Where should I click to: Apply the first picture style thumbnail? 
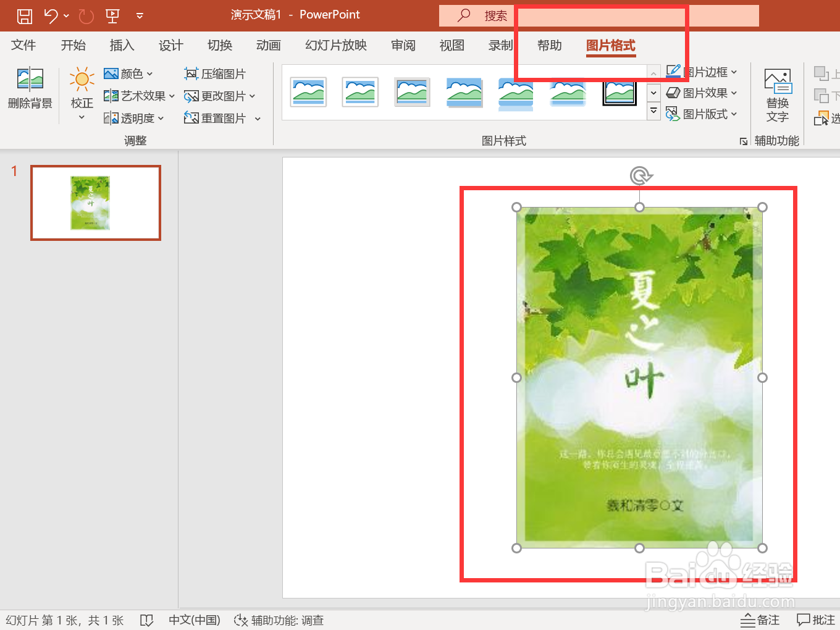(308, 92)
